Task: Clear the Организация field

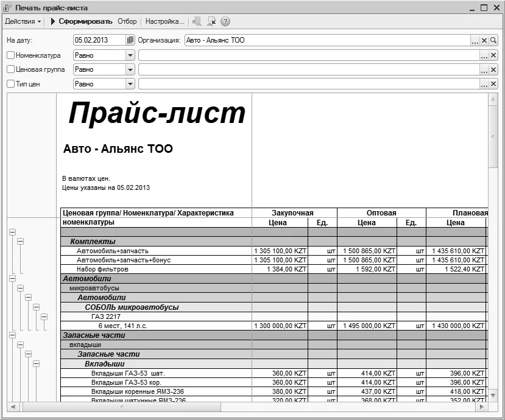Action: (x=484, y=41)
